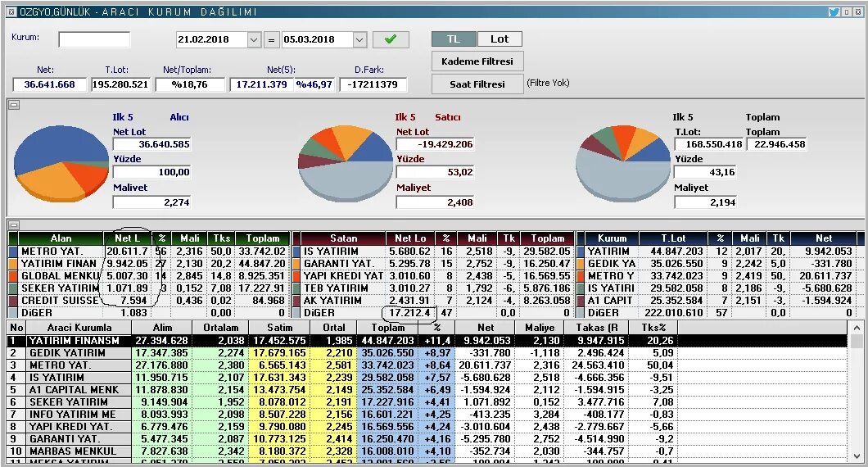Select row 1 YATIRIM FINANSM

pyautogui.click(x=427, y=341)
